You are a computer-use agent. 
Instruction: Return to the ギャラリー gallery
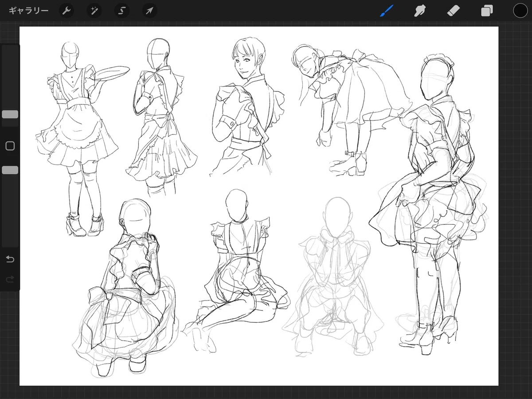(x=28, y=11)
